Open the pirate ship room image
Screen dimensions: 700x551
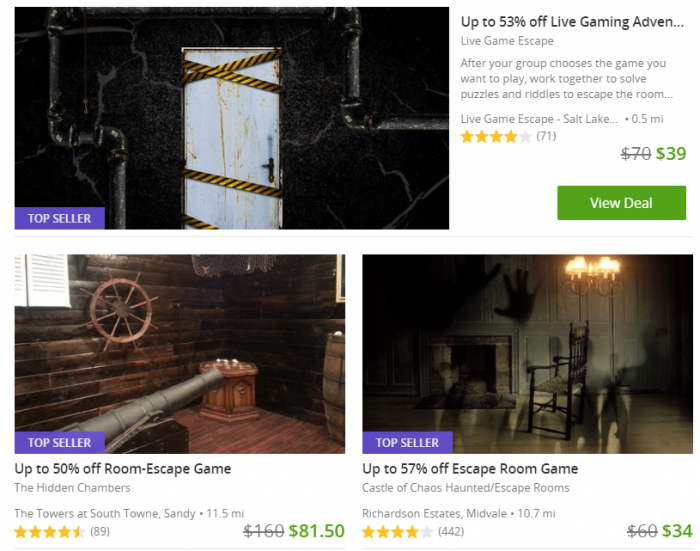180,354
